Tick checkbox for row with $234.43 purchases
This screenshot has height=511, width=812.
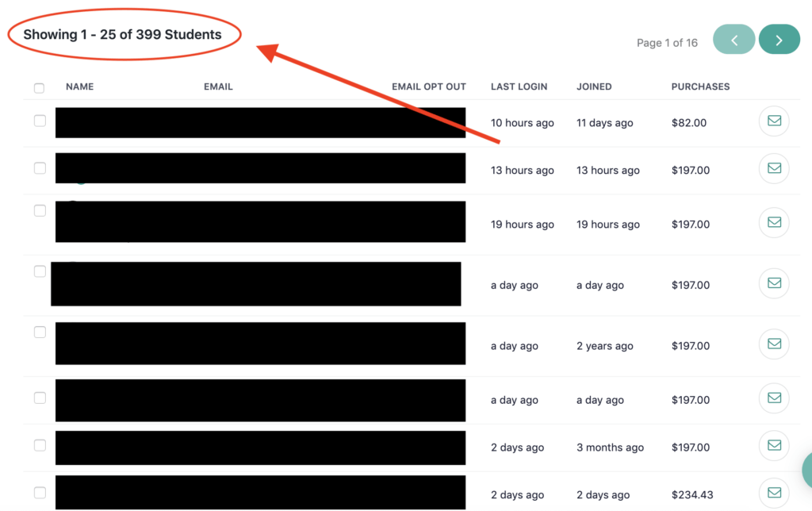[x=40, y=492]
